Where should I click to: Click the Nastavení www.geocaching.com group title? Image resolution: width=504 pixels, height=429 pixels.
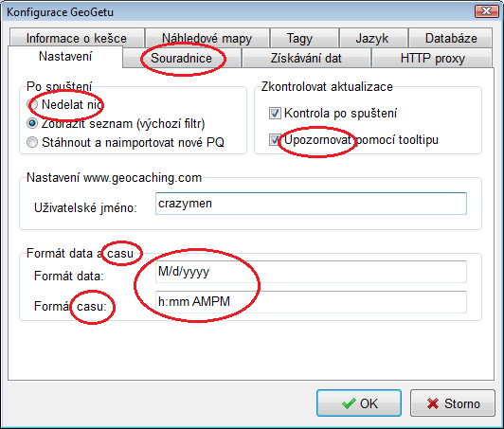(x=114, y=178)
